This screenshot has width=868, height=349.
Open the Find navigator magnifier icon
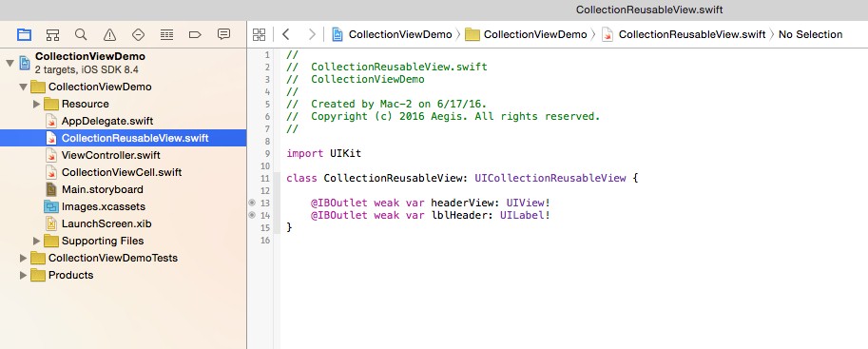pyautogui.click(x=81, y=35)
